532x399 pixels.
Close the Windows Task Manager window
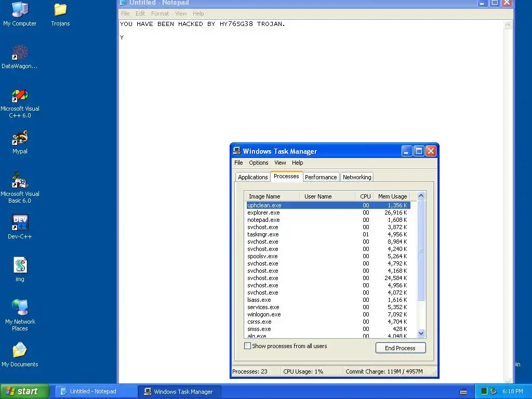pyautogui.click(x=431, y=151)
